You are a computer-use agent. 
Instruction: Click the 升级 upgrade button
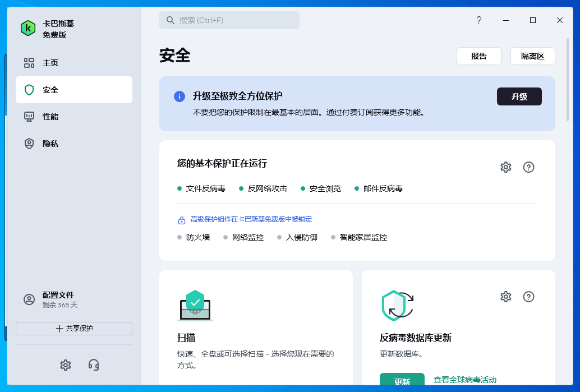coord(519,96)
